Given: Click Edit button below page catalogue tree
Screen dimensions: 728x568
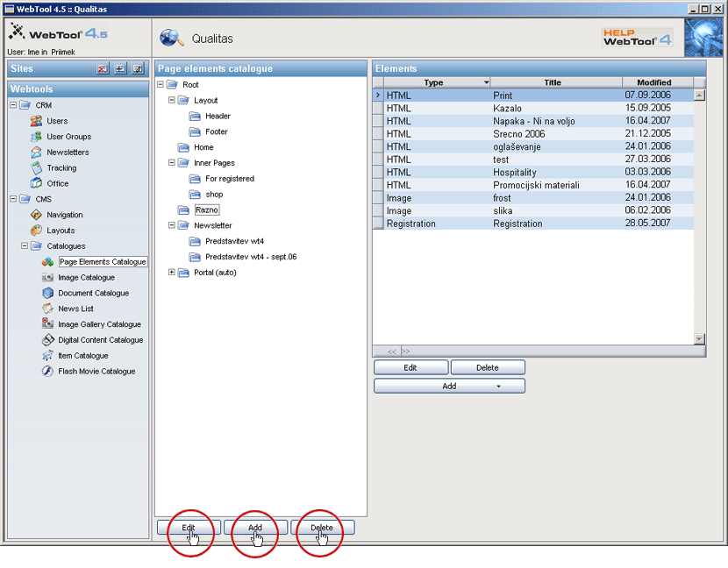Looking at the screenshot, I should coord(189,528).
